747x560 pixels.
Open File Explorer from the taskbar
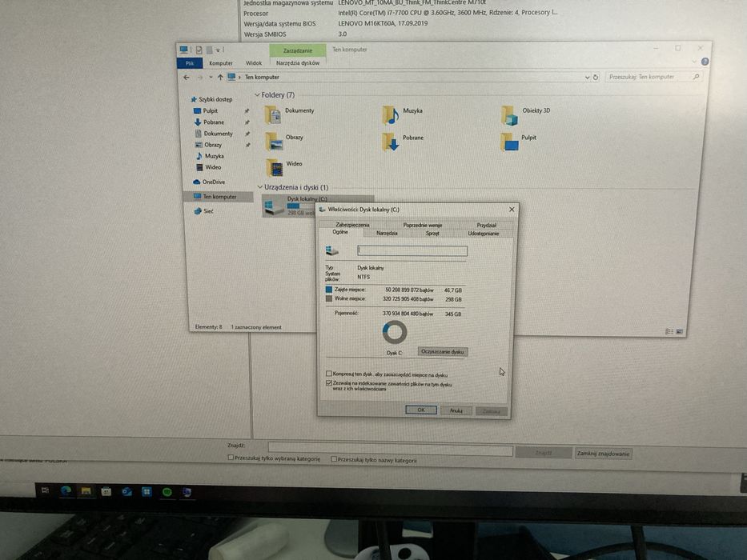[x=86, y=491]
